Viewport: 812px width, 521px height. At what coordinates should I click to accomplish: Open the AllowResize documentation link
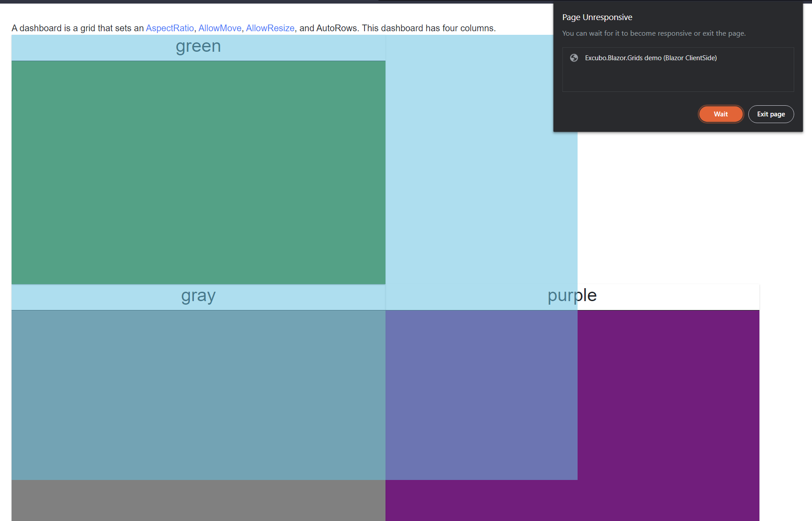tap(270, 28)
